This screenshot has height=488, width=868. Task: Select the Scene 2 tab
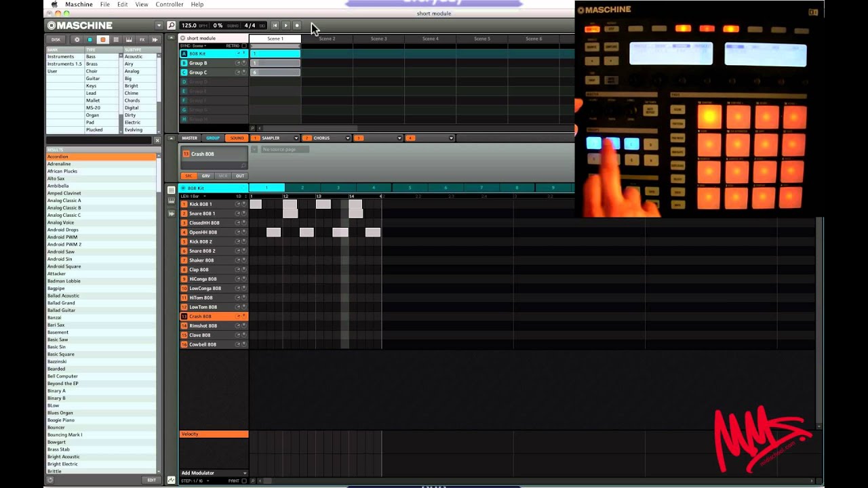(x=327, y=39)
